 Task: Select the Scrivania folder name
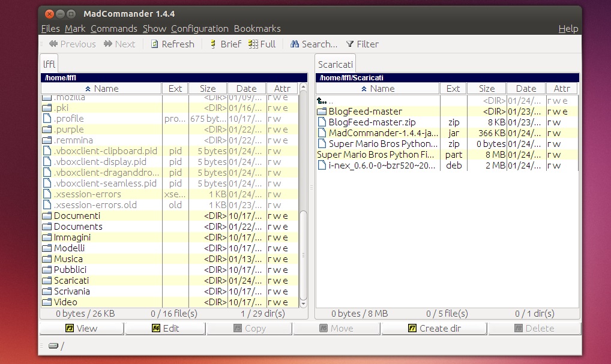pyautogui.click(x=71, y=291)
